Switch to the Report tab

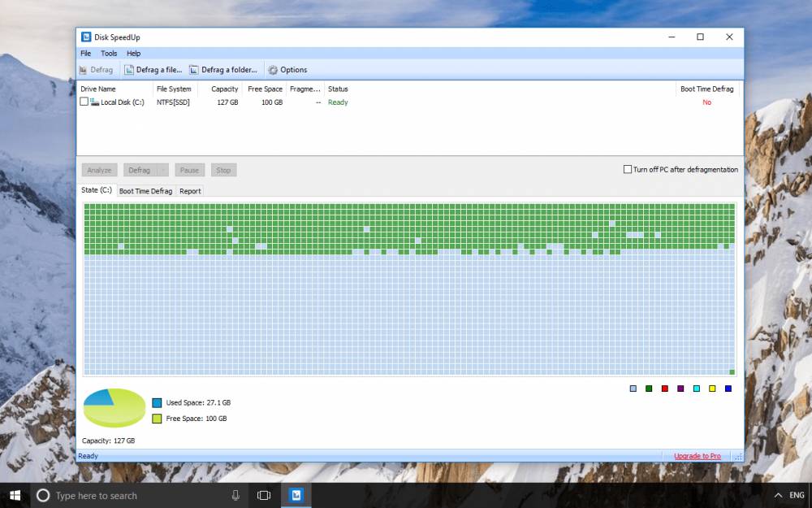(x=190, y=191)
